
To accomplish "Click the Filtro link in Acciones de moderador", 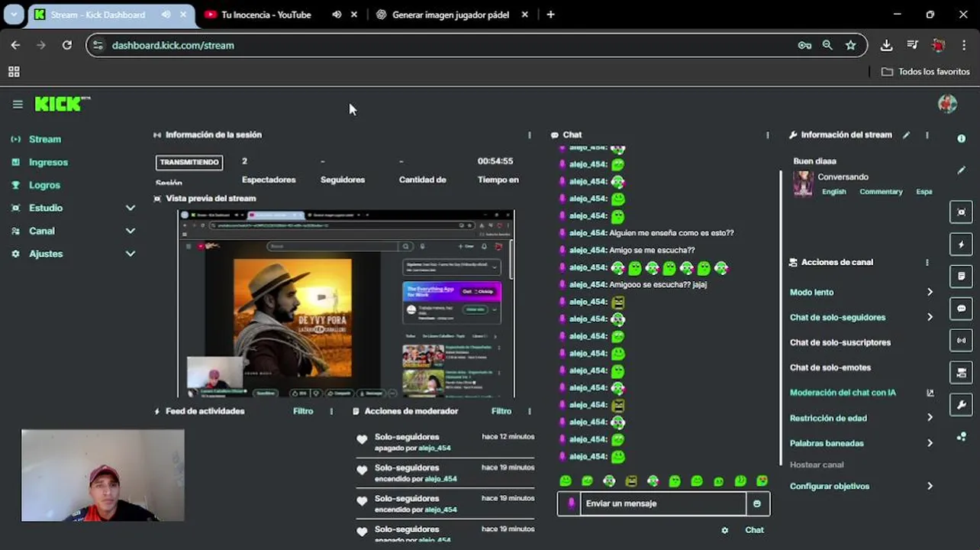I will (x=501, y=411).
